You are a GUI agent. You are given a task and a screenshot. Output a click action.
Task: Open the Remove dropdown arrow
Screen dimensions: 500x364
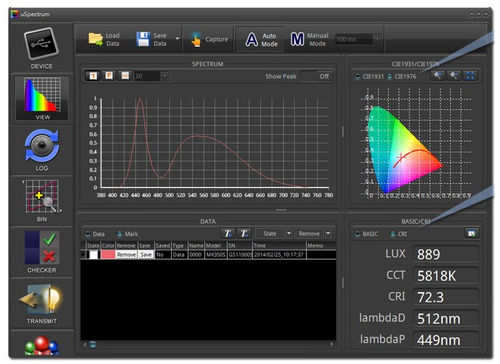[x=329, y=234]
